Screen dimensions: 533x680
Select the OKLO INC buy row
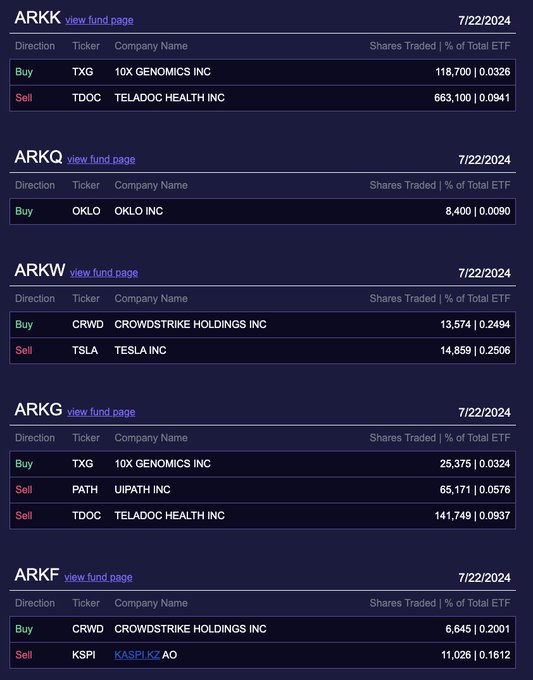click(262, 211)
